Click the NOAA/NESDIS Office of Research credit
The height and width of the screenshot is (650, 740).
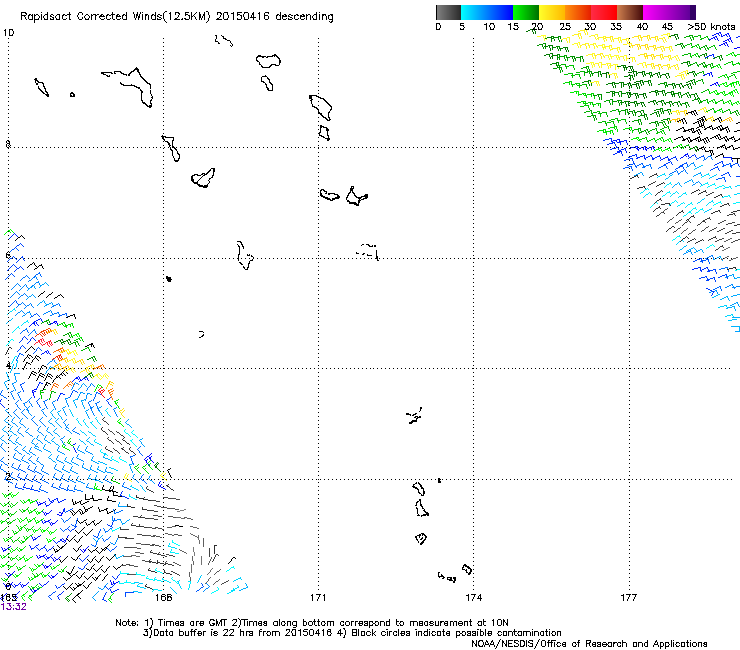pos(589,644)
